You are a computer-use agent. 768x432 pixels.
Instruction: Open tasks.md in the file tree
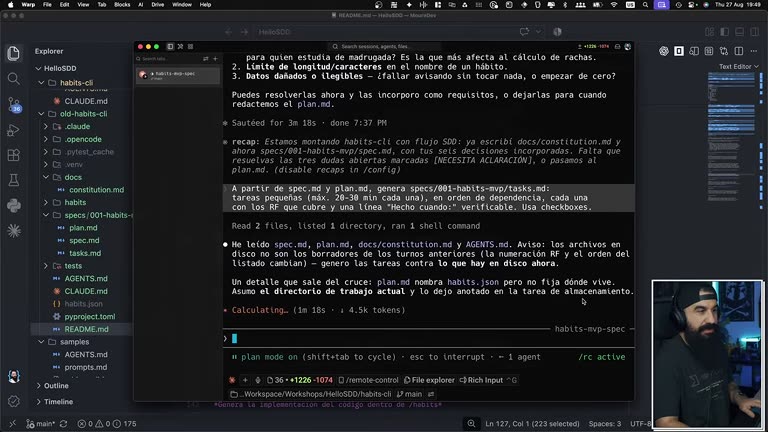[85, 253]
